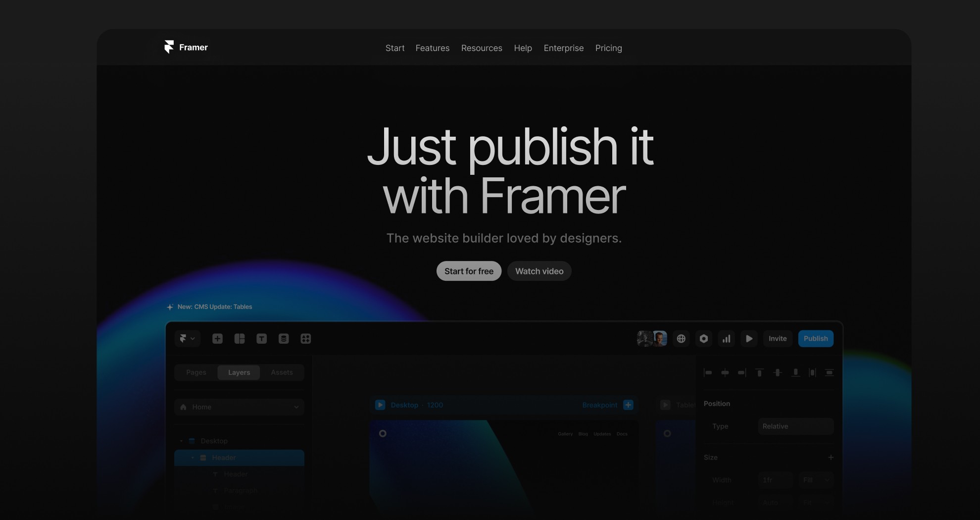Click the Preview play icon in the toolbar
This screenshot has width=980, height=520.
pos(749,339)
